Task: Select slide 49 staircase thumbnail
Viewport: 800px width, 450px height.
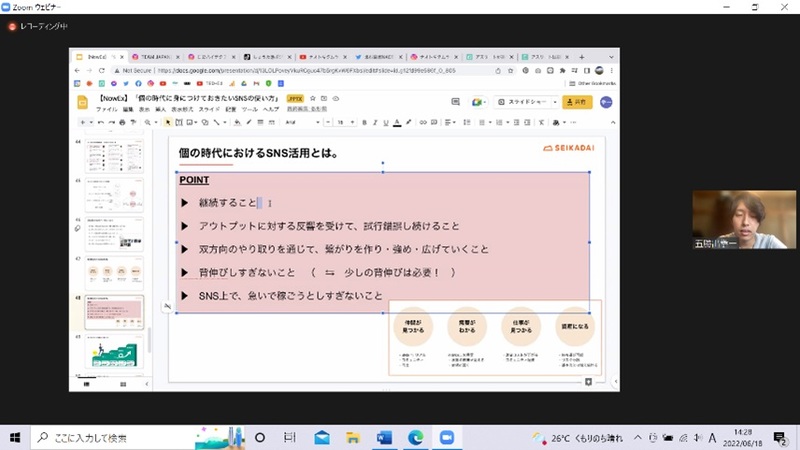Action: (114, 352)
